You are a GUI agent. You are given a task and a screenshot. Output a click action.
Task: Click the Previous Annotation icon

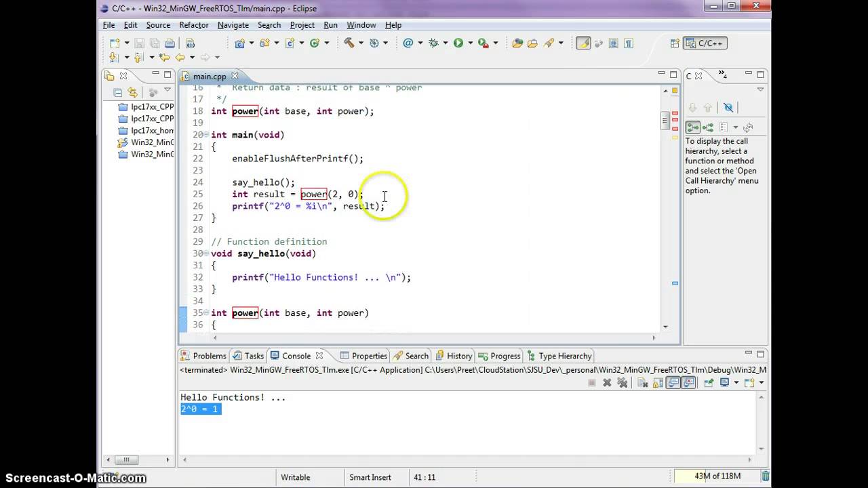139,58
